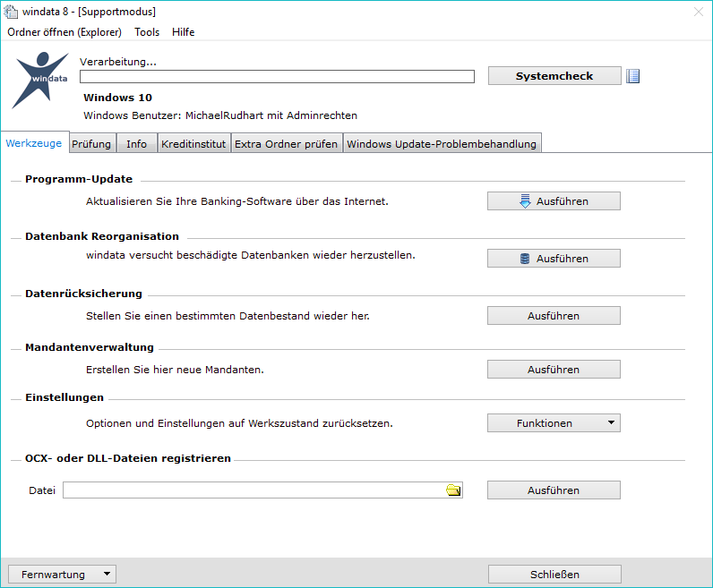Click 'Optionen und Einstellungen auf Werkszustand' text
The width and height of the screenshot is (713, 588).
pyautogui.click(x=239, y=423)
